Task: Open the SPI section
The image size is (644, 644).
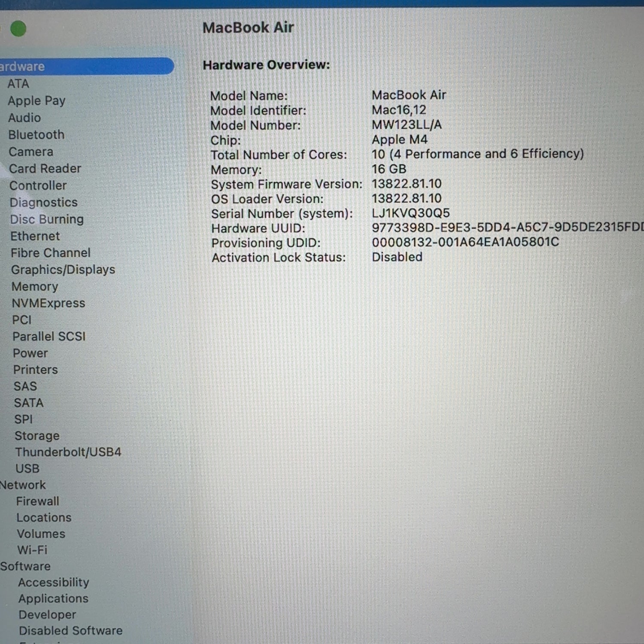Action: [23, 419]
